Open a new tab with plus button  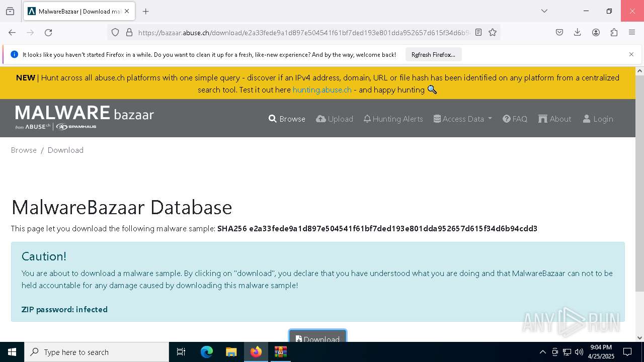145,11
